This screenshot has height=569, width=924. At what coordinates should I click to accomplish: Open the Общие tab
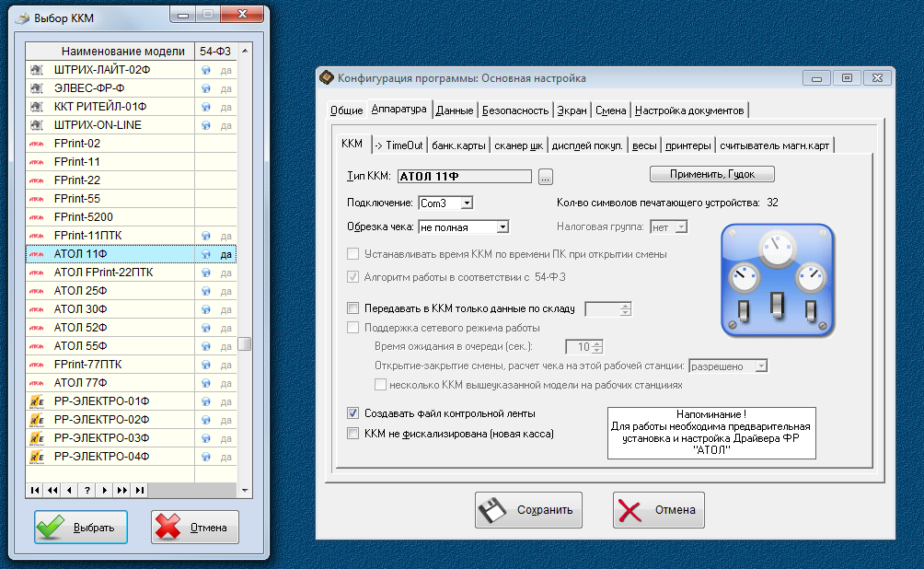point(346,110)
